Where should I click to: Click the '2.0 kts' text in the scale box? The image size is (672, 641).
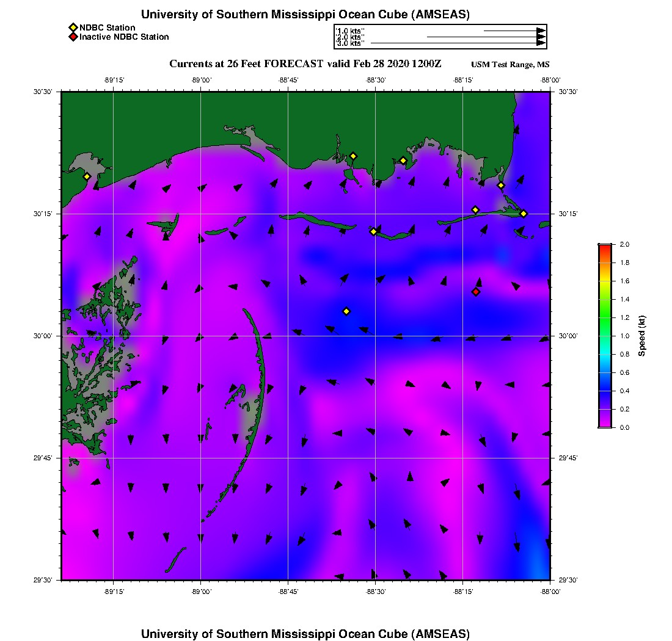(x=351, y=37)
